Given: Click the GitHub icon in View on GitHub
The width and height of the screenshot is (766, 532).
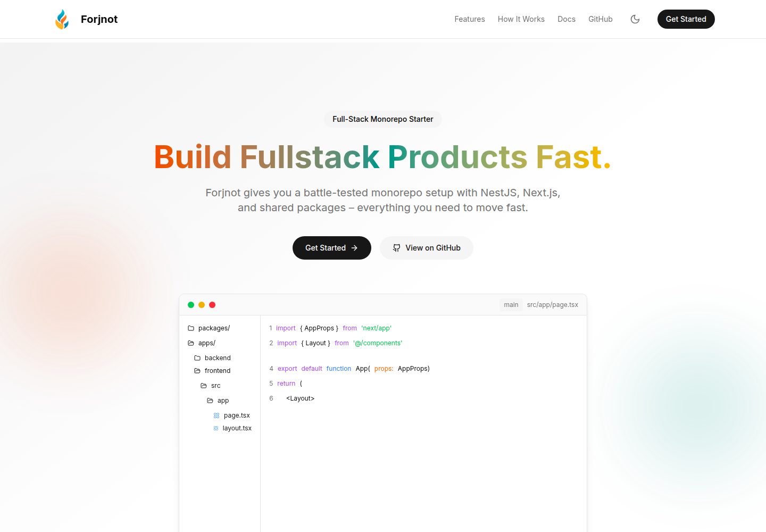Looking at the screenshot, I should pyautogui.click(x=397, y=248).
